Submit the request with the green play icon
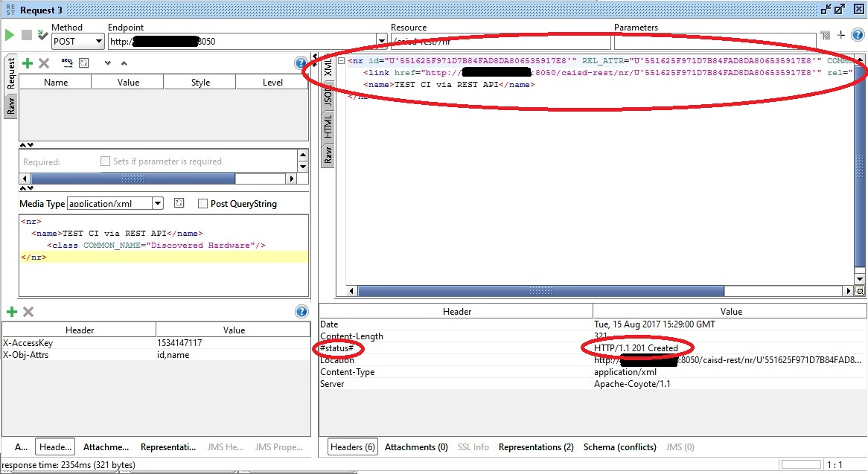Screen dimensions: 868x474 10,35
